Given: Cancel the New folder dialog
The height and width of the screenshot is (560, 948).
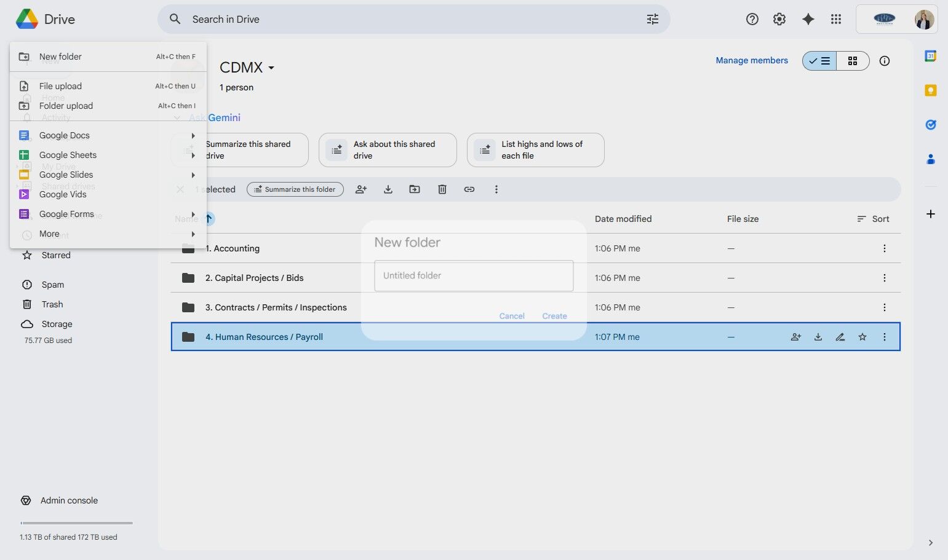Looking at the screenshot, I should pos(512,316).
